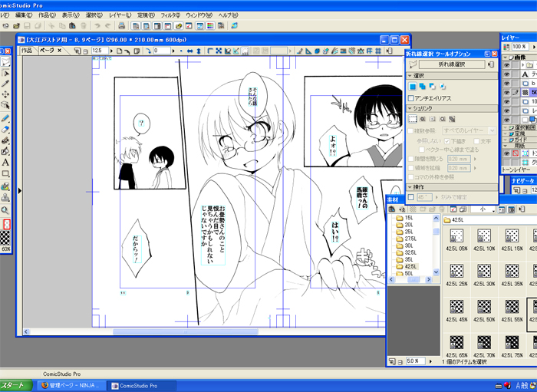
Task: Open the 42.5L tone folder in tree
Action: click(x=407, y=266)
